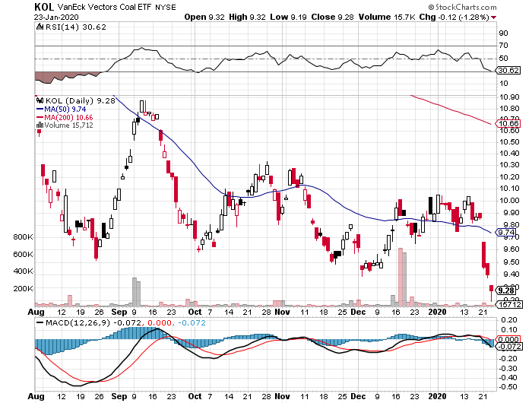Click the 'RSI(14) 30.62' legend text
This screenshot has height=403, width=532.
coord(76,27)
